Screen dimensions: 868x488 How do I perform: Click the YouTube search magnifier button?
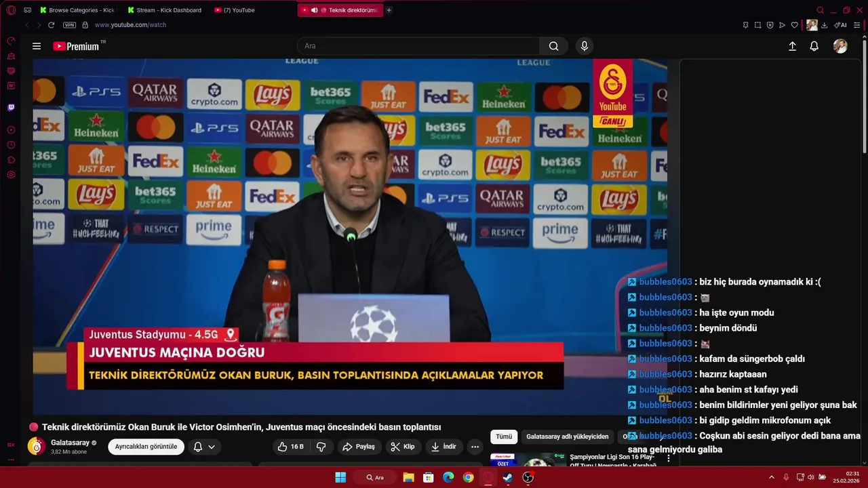click(x=554, y=46)
